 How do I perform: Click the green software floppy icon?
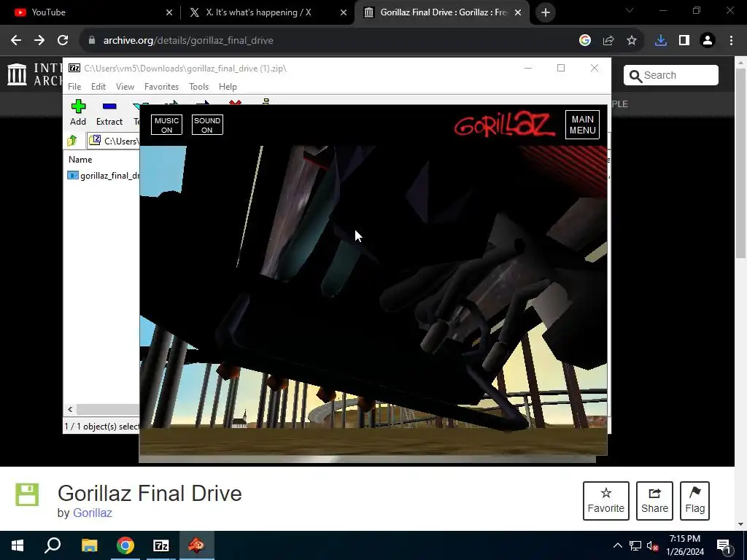[x=27, y=494]
